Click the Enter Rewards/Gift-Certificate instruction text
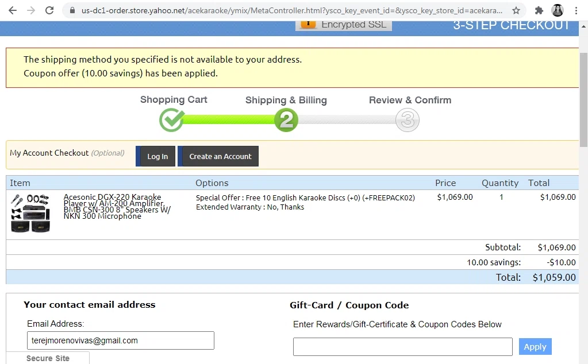Image resolution: width=588 pixels, height=364 pixels. (x=397, y=324)
